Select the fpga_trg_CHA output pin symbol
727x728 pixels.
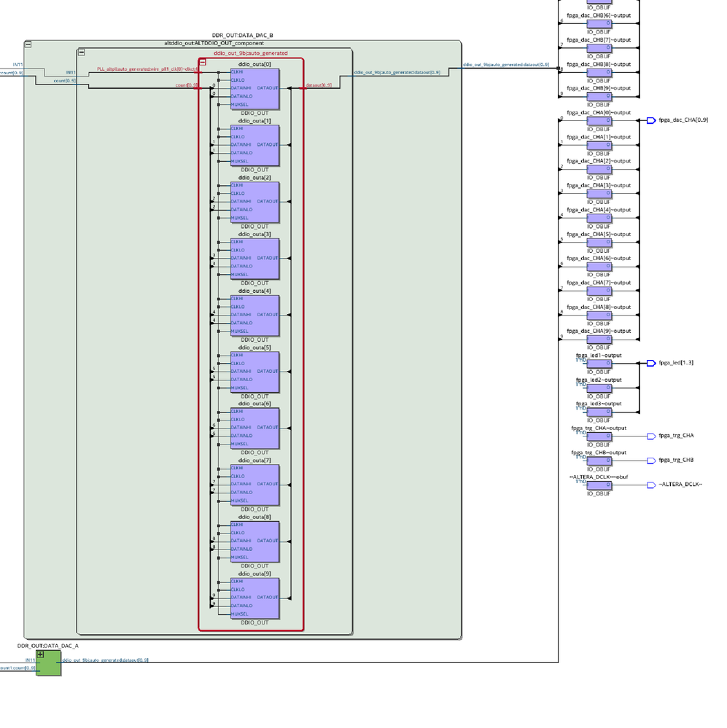click(651, 436)
